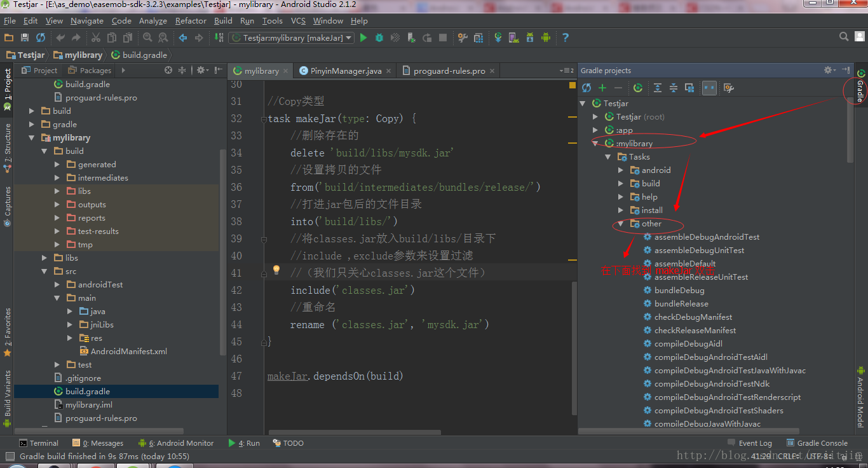Expand all in Gradle projects toolbar
Viewport: 868px width, 468px height.
click(658, 88)
